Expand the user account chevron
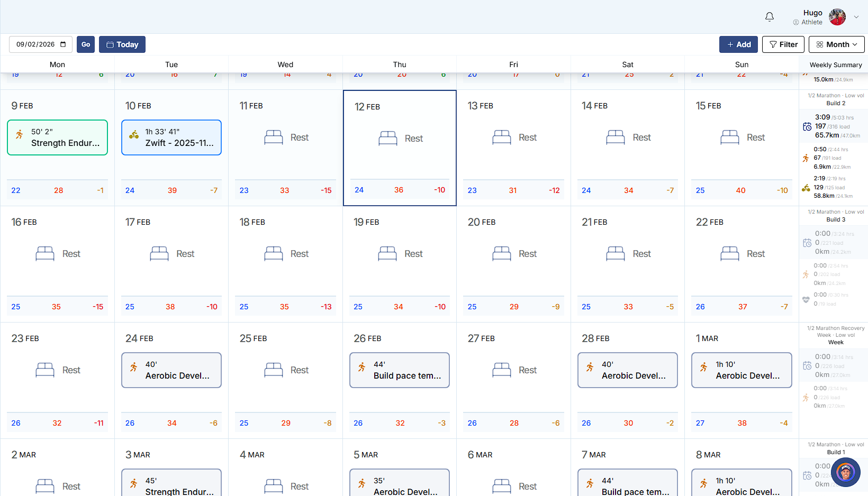 click(856, 17)
